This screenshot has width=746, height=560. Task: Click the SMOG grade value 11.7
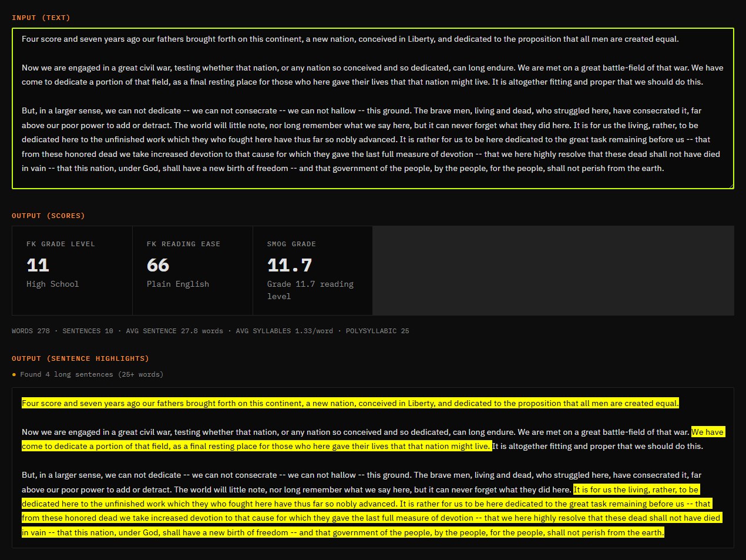tap(290, 265)
